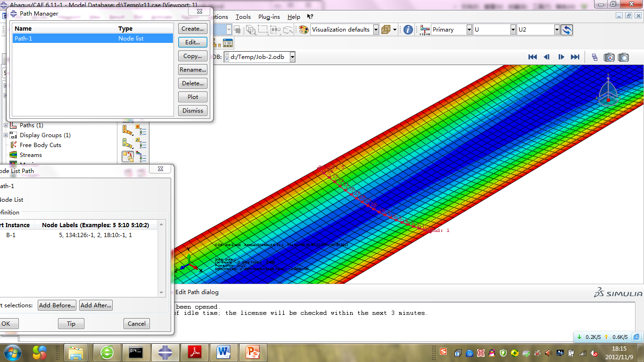Select Free Body Cuts tree item
The height and width of the screenshot is (362, 644).
point(41,145)
